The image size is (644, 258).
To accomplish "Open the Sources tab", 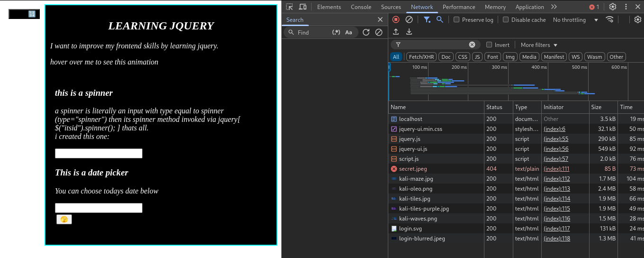I will (391, 7).
